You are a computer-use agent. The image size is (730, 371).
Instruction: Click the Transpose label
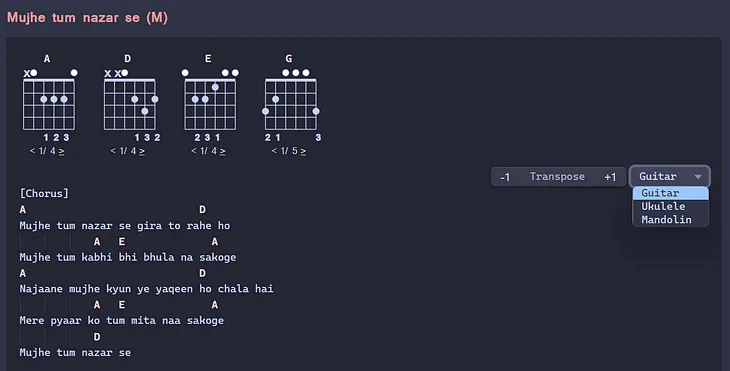(557, 176)
